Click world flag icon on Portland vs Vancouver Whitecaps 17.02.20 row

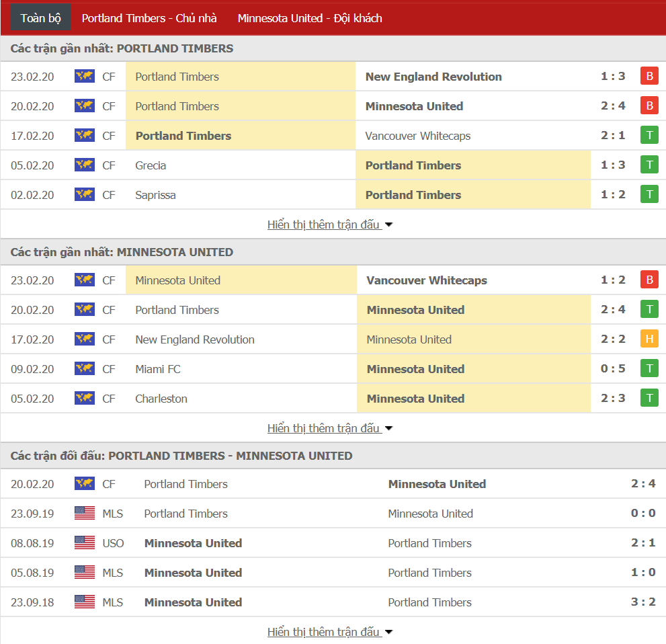(x=85, y=136)
